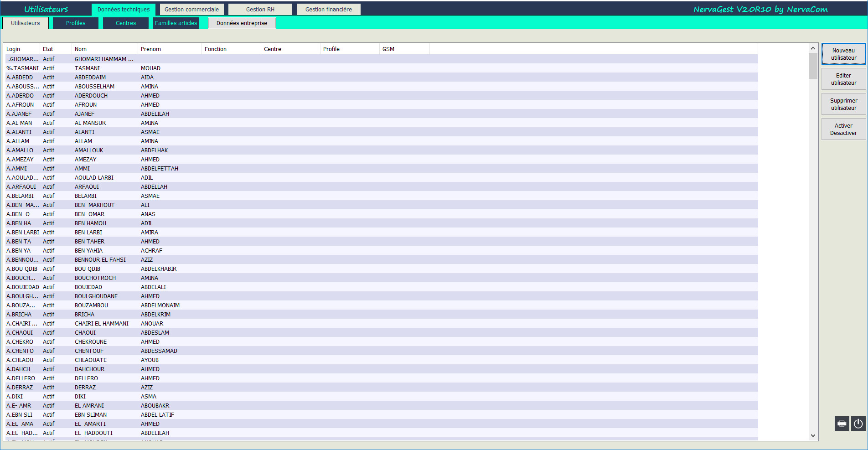Click Supprimer utilisateur button
Image resolution: width=868 pixels, height=450 pixels.
point(843,104)
